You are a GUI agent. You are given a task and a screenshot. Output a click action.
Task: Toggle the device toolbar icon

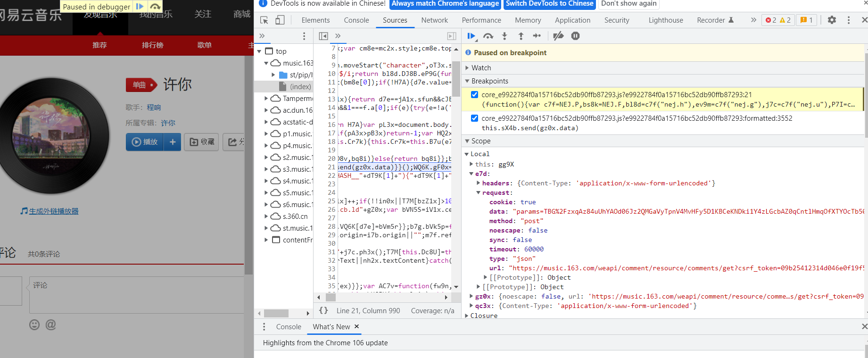pyautogui.click(x=280, y=20)
